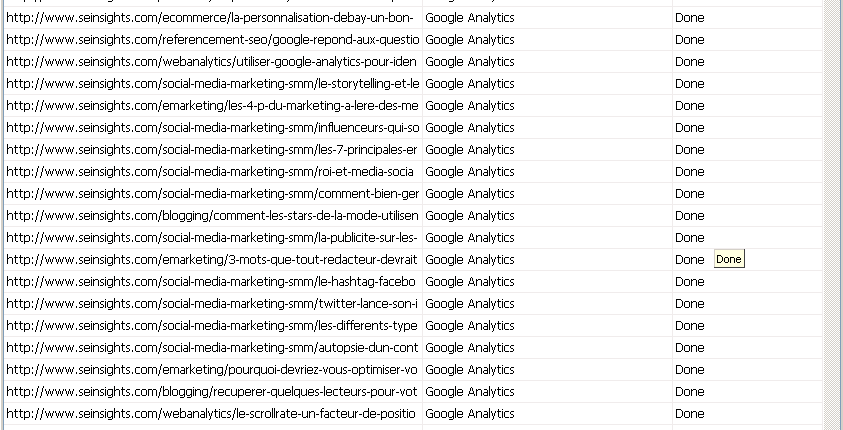Click Done status in recuperer-quelques-lecteurs row
The height and width of the screenshot is (430, 843).
click(x=689, y=392)
